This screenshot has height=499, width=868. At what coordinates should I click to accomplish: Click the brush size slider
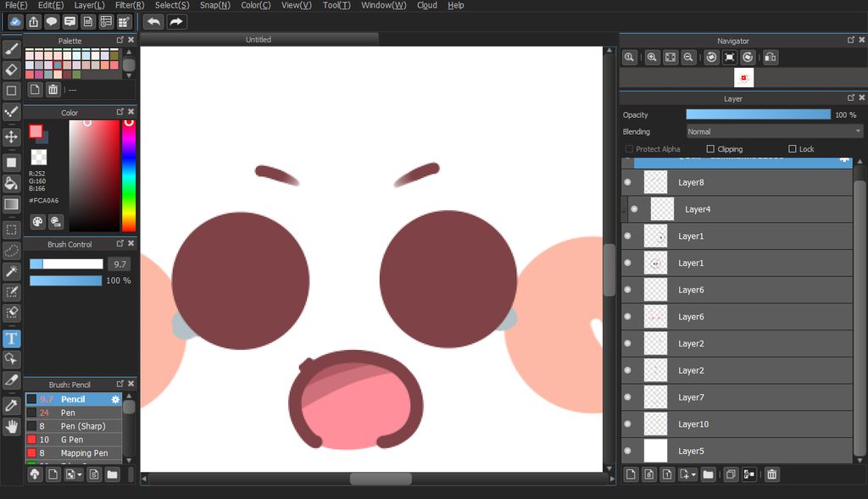[66, 263]
